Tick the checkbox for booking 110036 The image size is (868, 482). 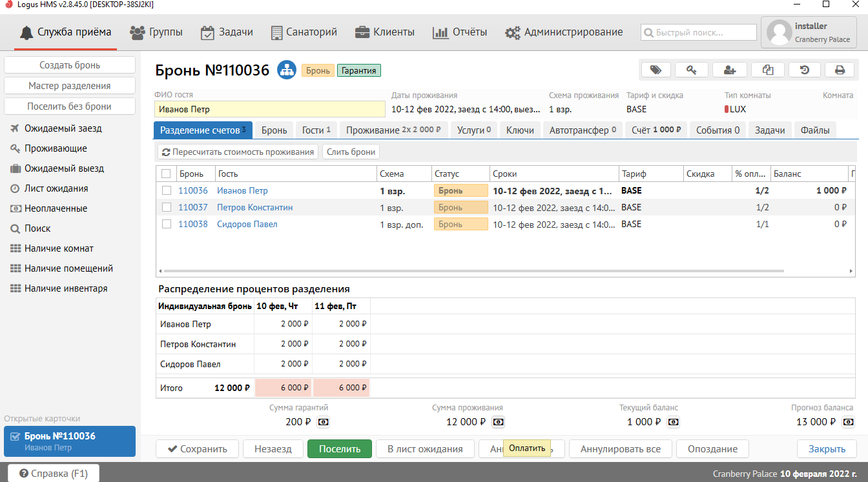click(167, 191)
